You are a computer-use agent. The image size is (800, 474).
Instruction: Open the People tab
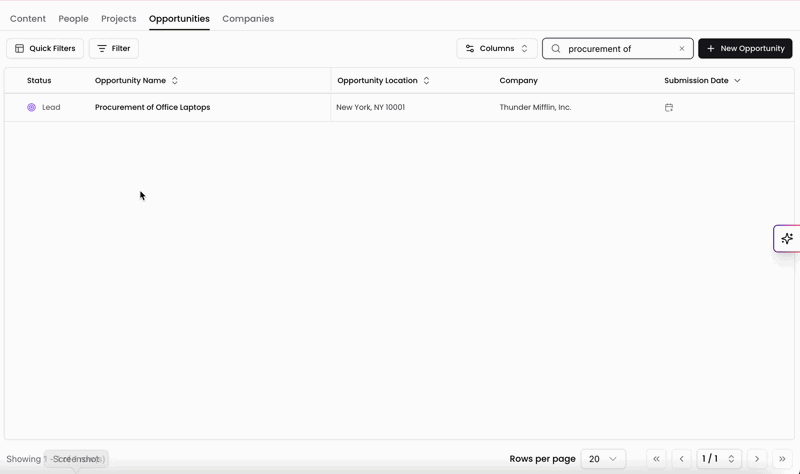73,18
